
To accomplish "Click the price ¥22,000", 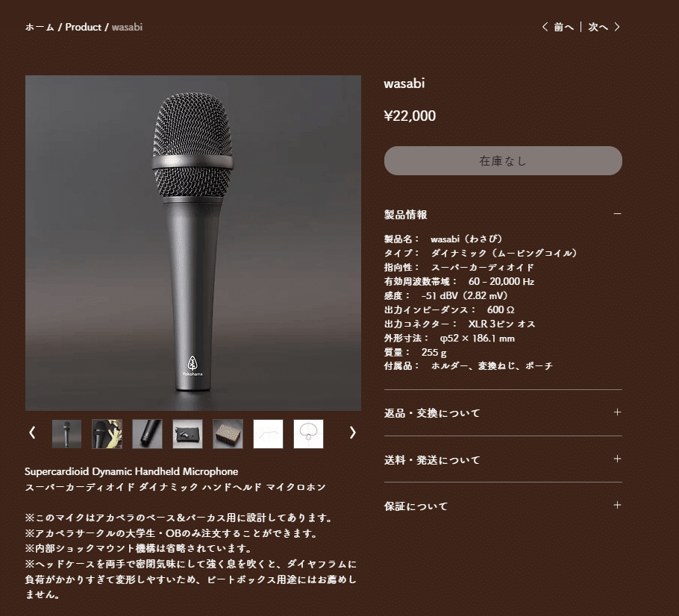I will [410, 116].
